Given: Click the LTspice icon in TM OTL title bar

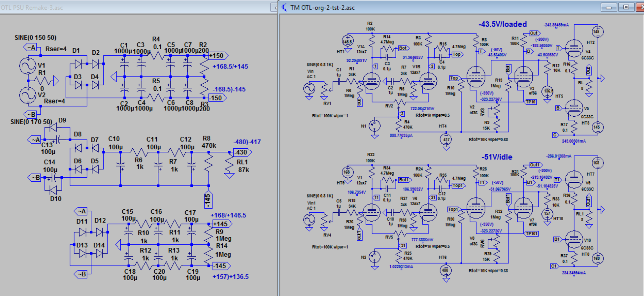Looking at the screenshot, I should click(x=284, y=7).
